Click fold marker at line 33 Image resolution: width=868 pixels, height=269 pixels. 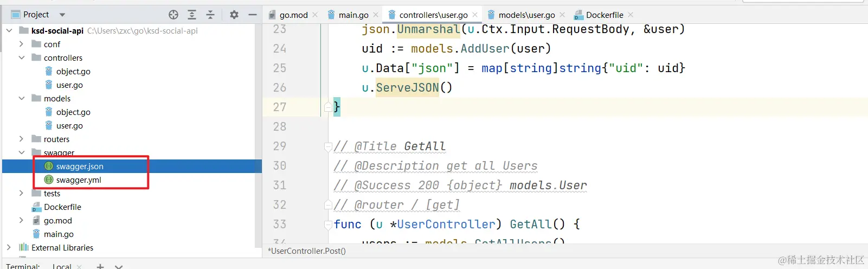click(x=328, y=225)
